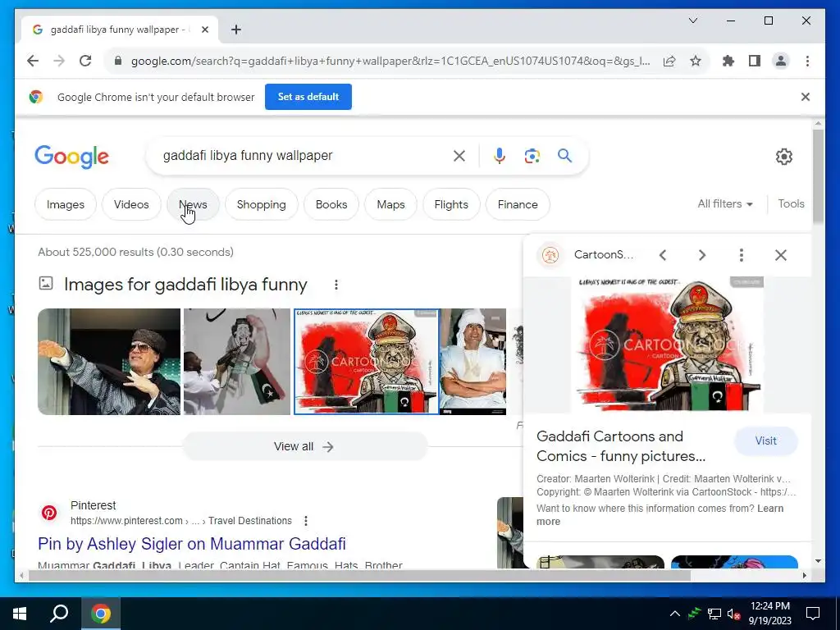The width and height of the screenshot is (840, 630).
Task: Open the white-robed man thumbnail
Action: [x=473, y=362]
